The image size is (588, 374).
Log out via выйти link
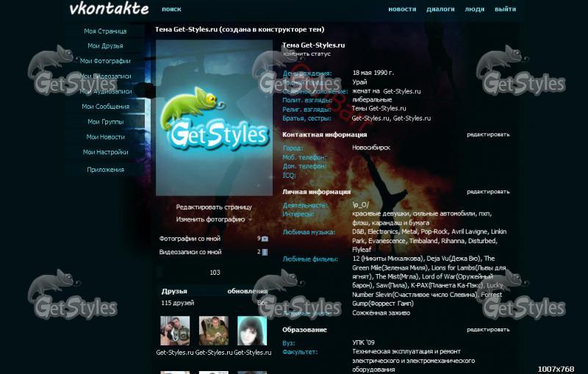click(505, 10)
